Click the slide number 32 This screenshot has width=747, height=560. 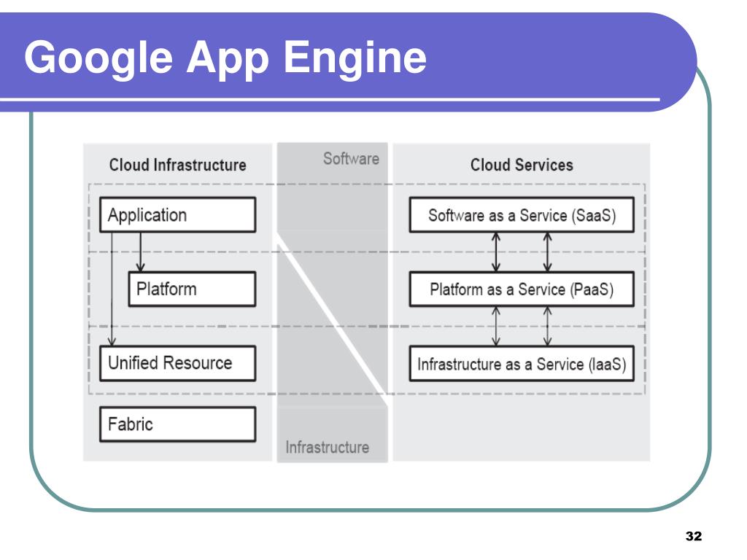click(694, 536)
